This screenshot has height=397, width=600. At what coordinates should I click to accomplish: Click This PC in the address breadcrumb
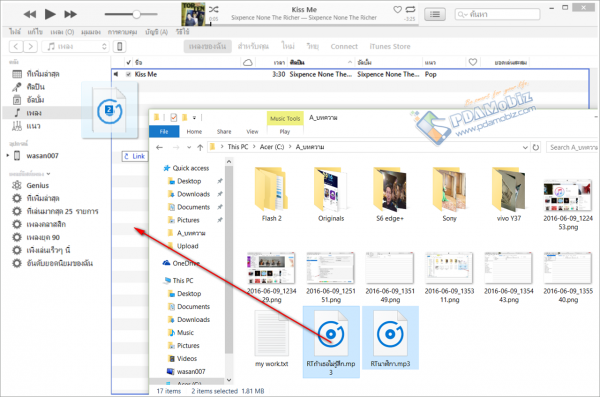[238, 147]
